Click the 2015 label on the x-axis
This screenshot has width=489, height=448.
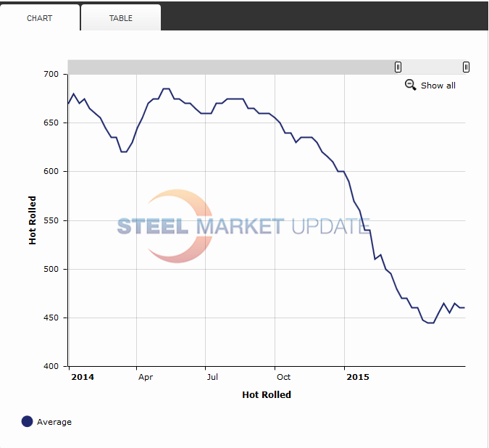pos(358,377)
